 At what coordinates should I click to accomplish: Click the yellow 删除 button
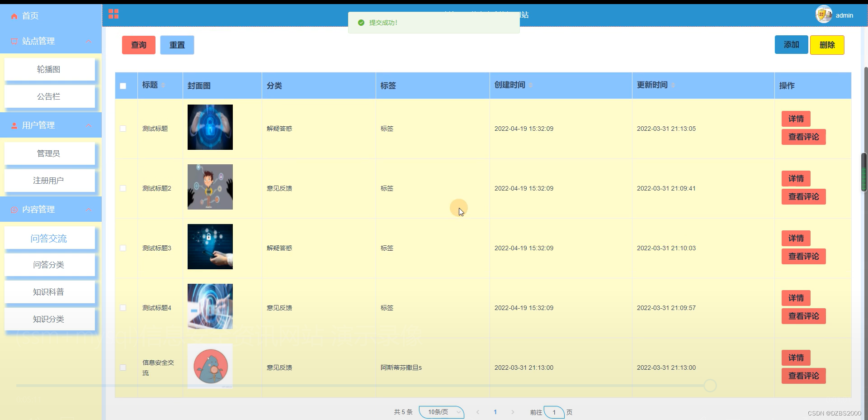coord(827,45)
